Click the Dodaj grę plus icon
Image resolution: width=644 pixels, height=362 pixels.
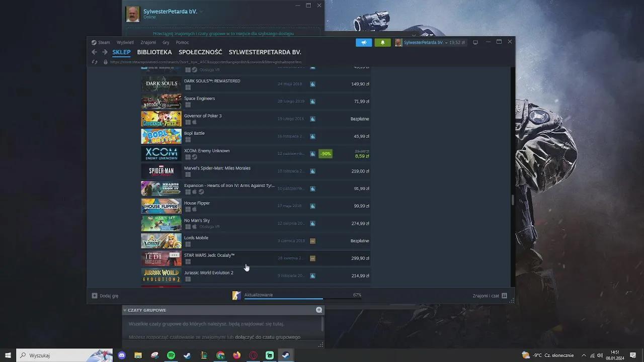94,296
